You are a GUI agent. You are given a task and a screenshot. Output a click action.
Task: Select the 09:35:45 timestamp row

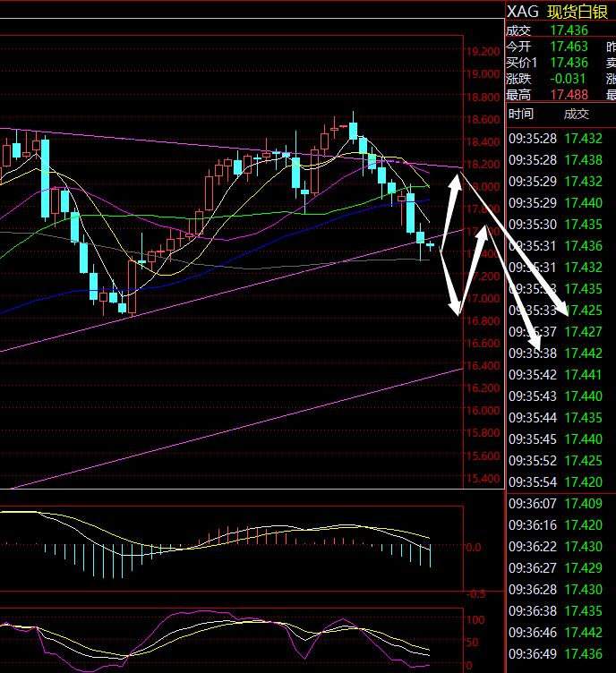pos(555,439)
